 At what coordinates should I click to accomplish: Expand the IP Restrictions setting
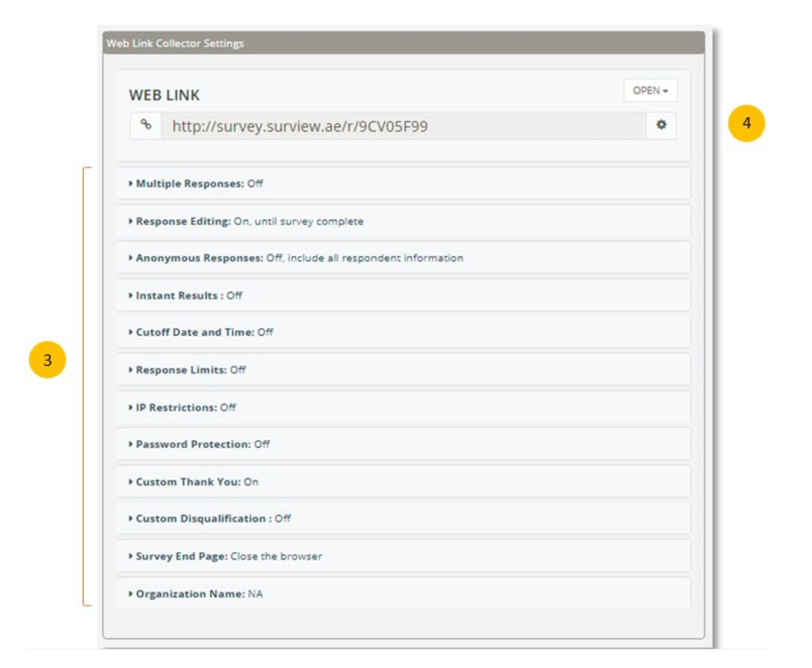point(185,407)
